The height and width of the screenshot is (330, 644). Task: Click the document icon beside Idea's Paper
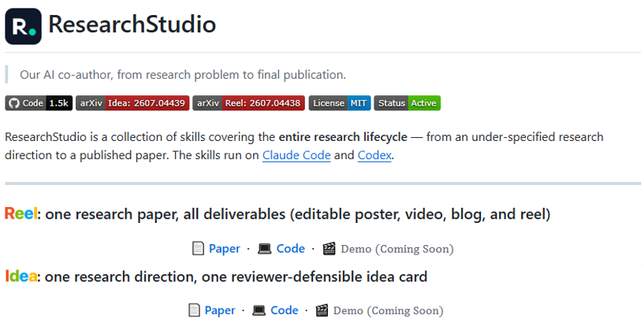point(194,310)
